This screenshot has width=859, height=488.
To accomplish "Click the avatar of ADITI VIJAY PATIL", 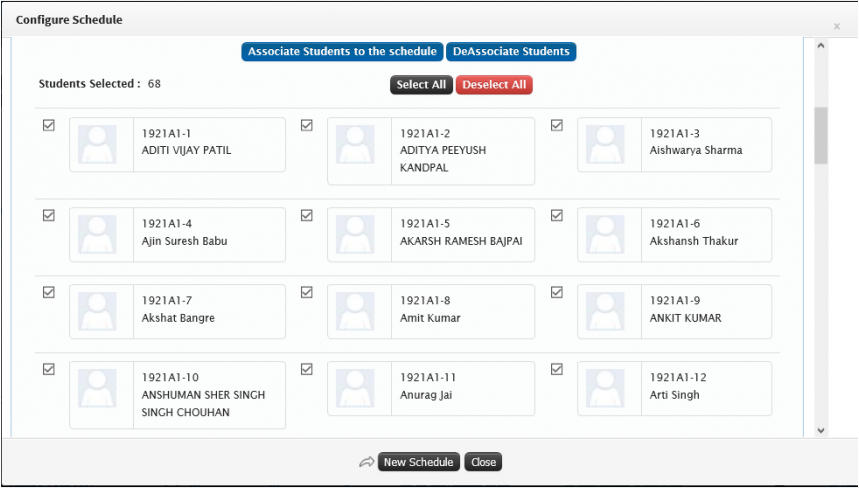I will click(x=97, y=145).
